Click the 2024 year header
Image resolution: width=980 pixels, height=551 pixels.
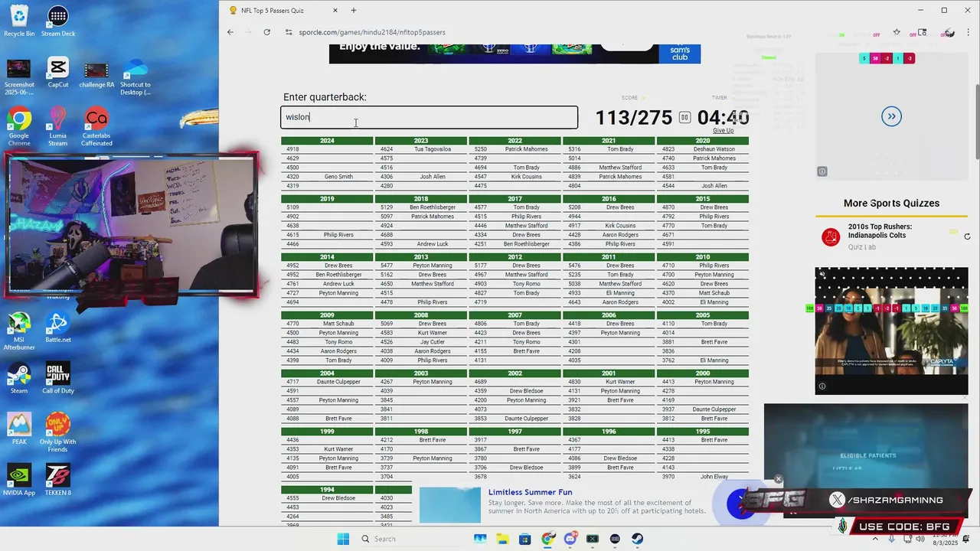click(327, 141)
